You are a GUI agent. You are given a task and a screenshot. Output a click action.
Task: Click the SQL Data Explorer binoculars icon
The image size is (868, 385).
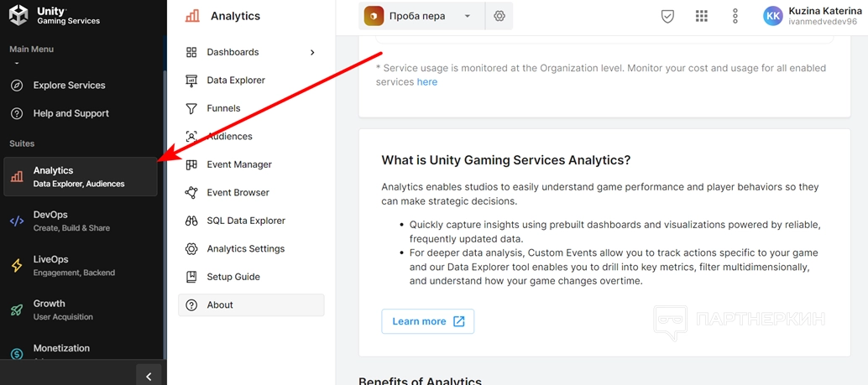click(191, 221)
